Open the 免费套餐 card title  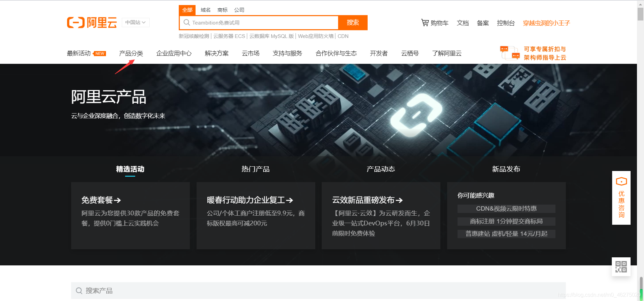(x=101, y=200)
